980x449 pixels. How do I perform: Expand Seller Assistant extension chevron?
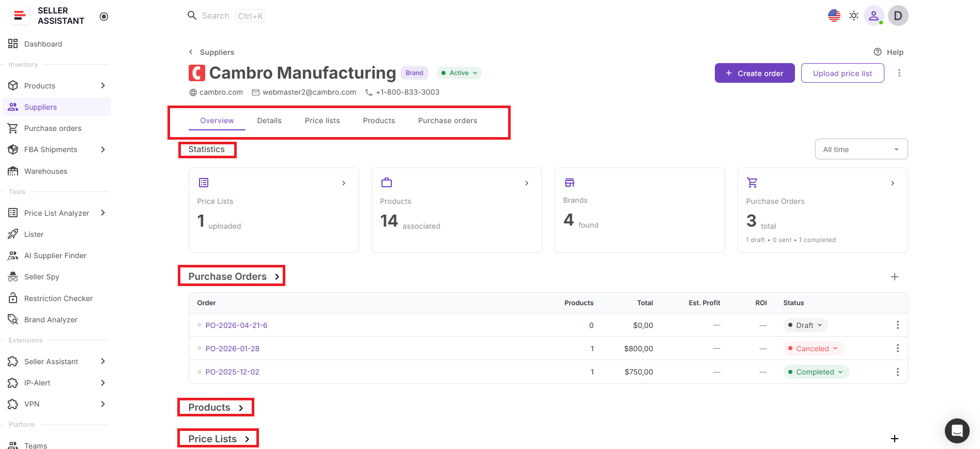[103, 362]
